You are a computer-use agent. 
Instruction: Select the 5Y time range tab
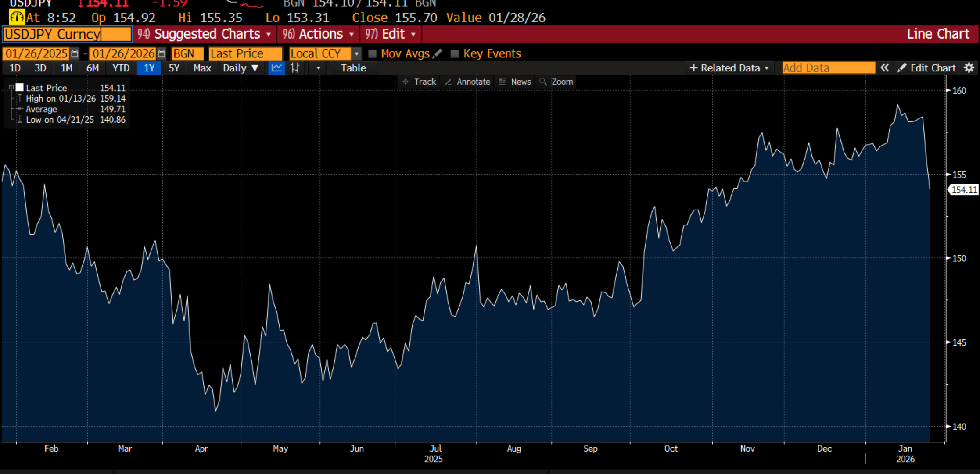tap(174, 68)
